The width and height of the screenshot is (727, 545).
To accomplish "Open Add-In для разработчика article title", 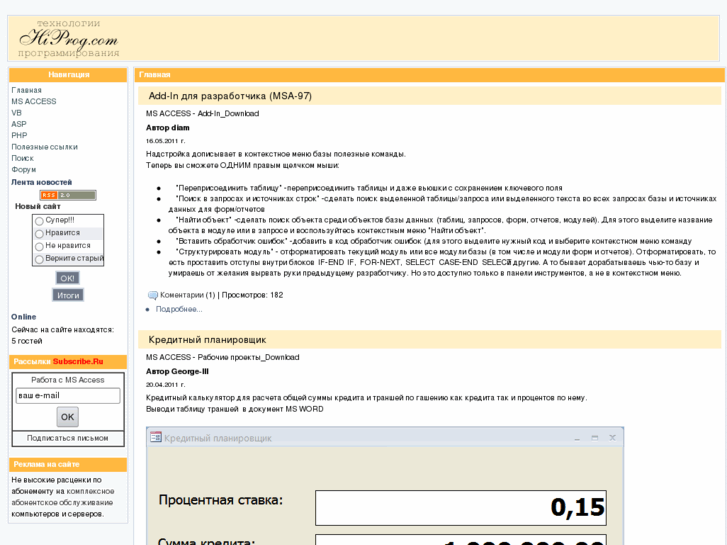I will tap(230, 96).
